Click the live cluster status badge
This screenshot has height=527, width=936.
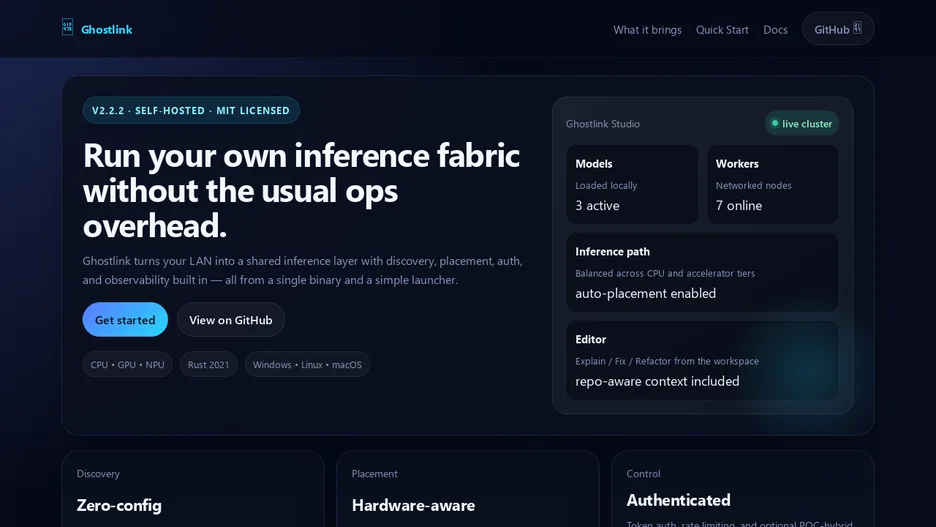(802, 124)
